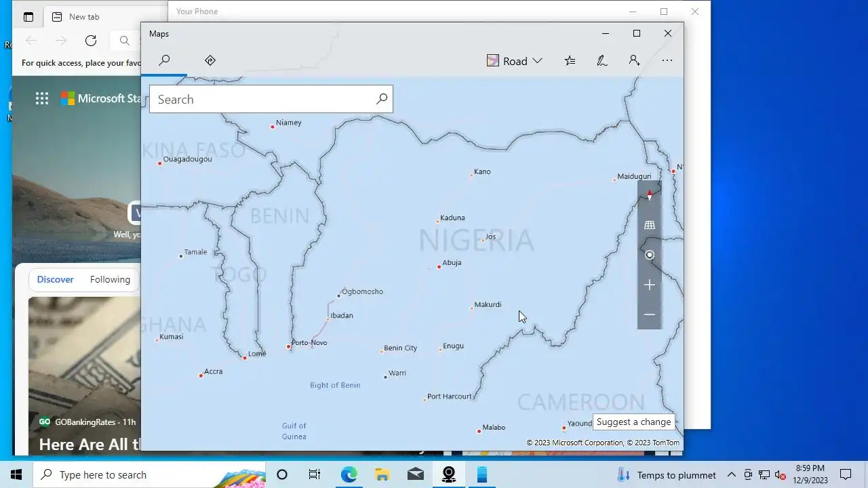Click the taskbar search box
This screenshot has width=868, height=488.
(x=149, y=474)
